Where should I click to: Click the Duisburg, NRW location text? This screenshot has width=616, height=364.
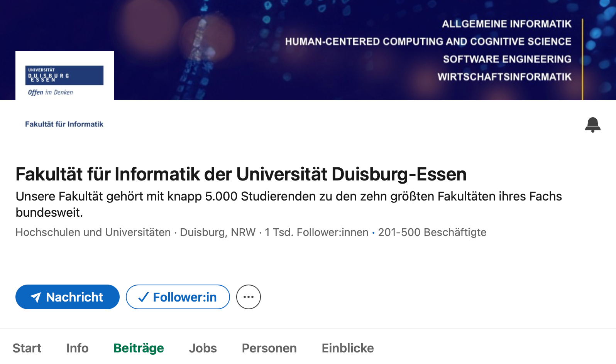pos(218,232)
